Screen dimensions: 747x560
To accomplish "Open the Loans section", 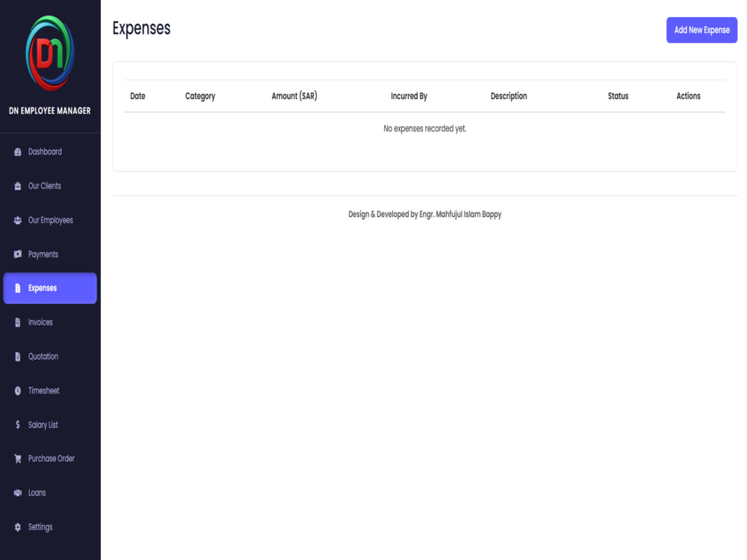I will pyautogui.click(x=50, y=493).
